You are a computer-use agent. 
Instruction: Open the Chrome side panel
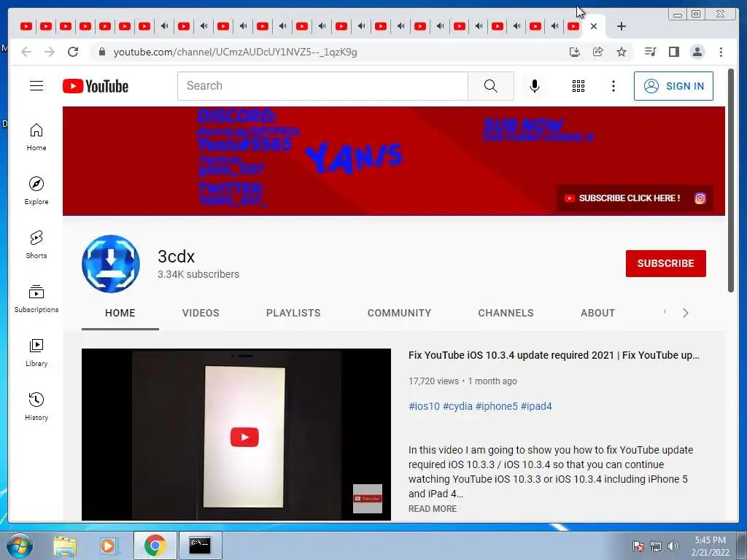pyautogui.click(x=673, y=52)
